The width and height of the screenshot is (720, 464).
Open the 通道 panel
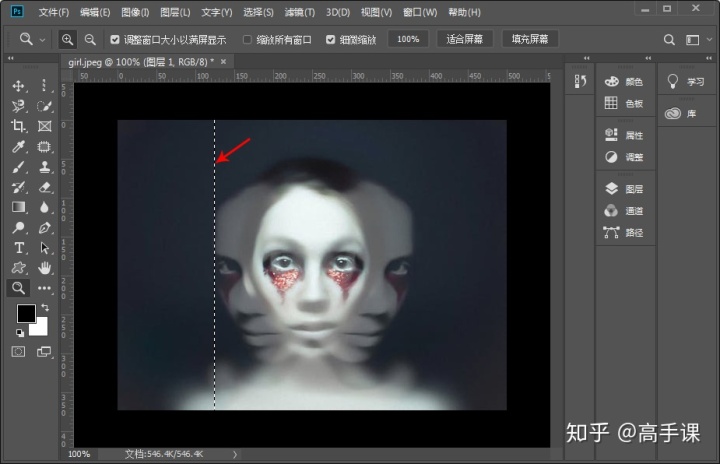click(624, 211)
